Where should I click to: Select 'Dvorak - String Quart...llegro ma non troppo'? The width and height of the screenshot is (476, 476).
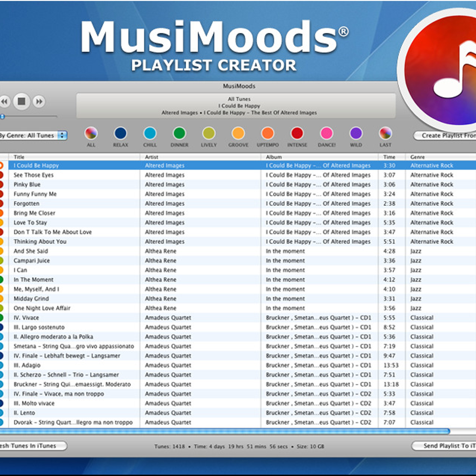click(238, 422)
